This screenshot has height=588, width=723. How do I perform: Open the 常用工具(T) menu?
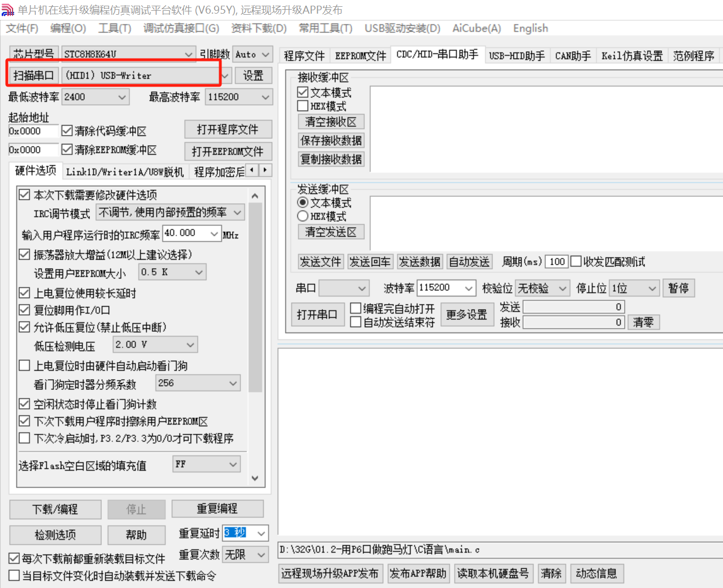(326, 28)
